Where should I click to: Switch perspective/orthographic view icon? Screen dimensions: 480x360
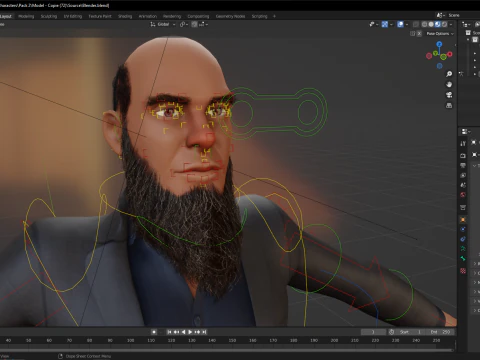pos(449,105)
